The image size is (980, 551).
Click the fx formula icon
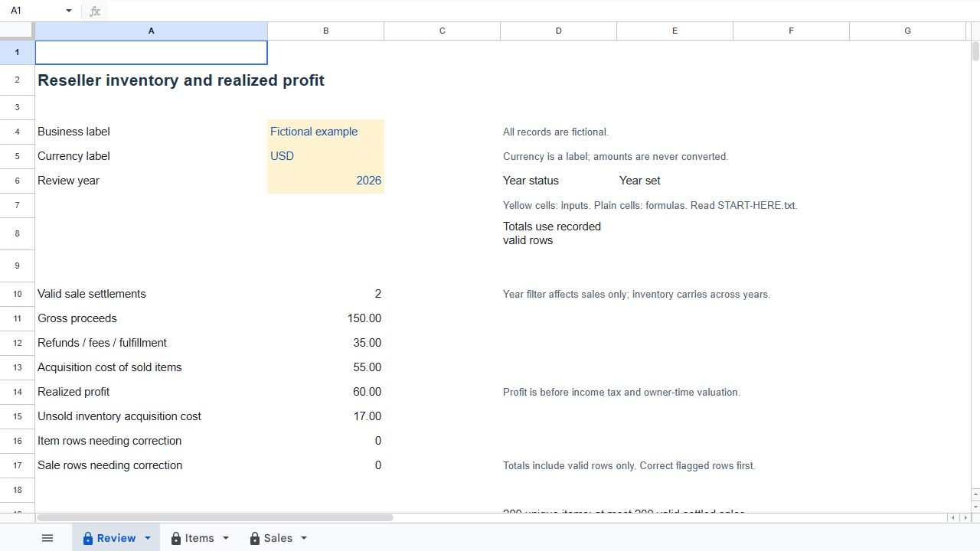(x=95, y=11)
